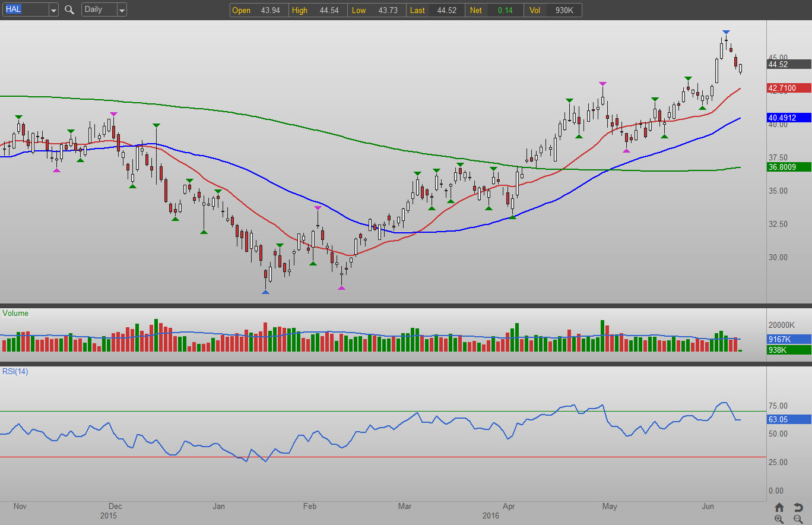Open the HAL symbol dropdown arrow
This screenshot has height=525, width=812.
coord(53,10)
